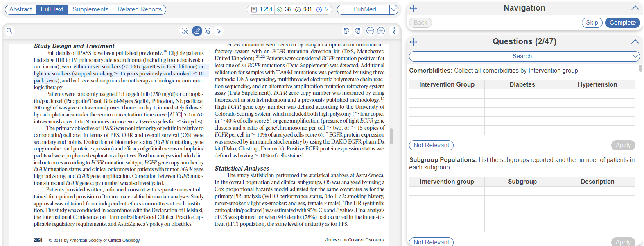
Task: Select the highlighter annotation tool
Action: pyautogui.click(x=197, y=31)
